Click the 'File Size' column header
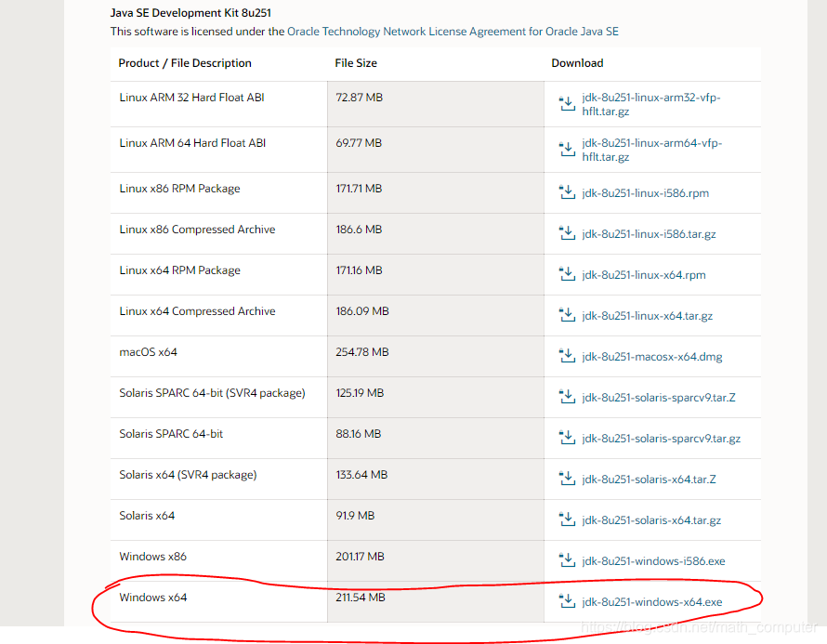827x644 pixels. pyautogui.click(x=356, y=63)
